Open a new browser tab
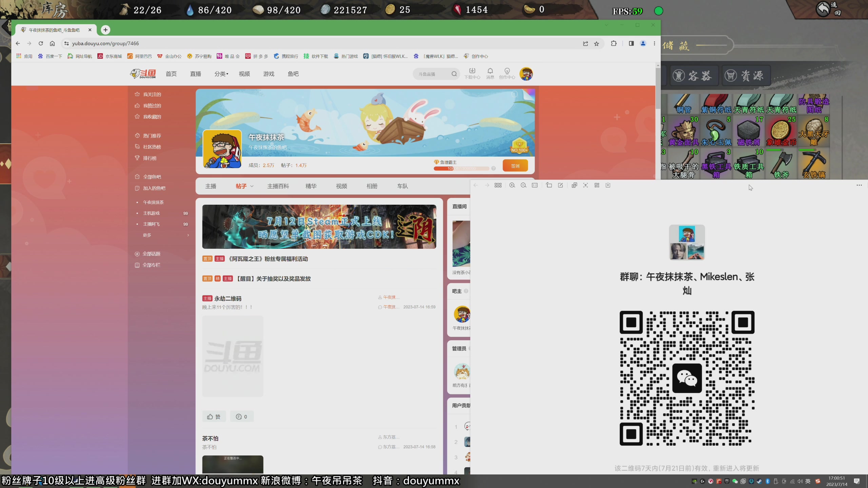 pos(105,30)
